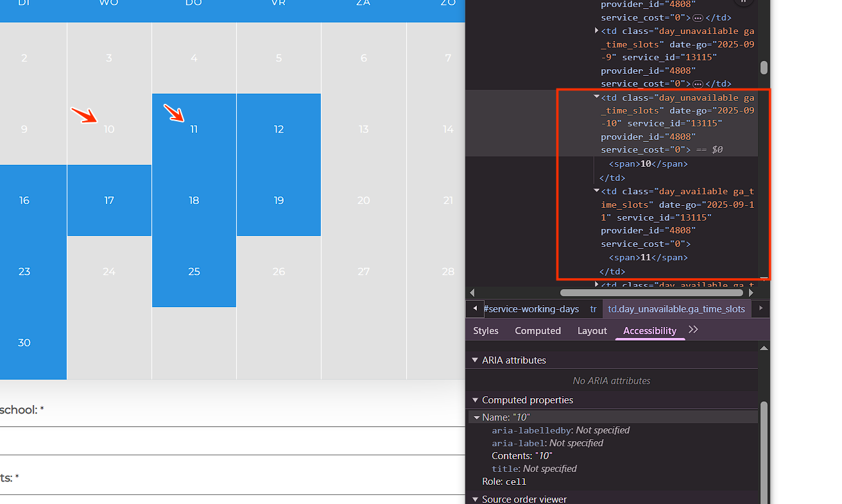This screenshot has height=504, width=842.
Task: Expand the Source order viewer section
Action: [475, 499]
